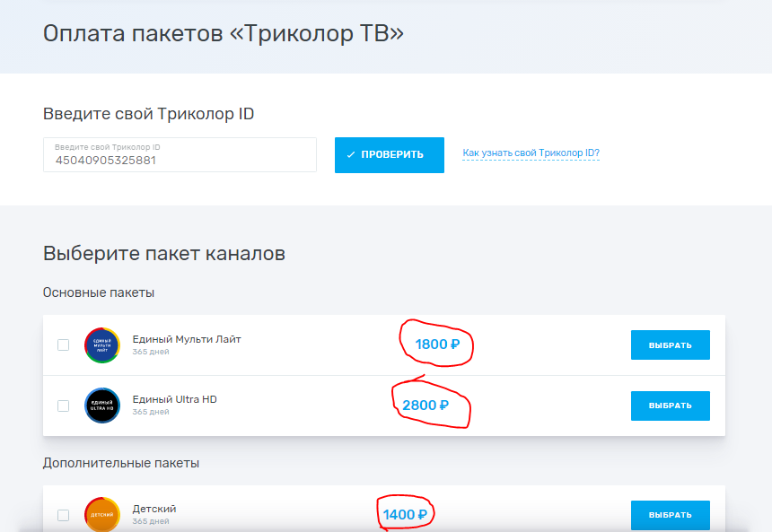Tick the Детский package checkbox
Screen dimensions: 772x532
click(x=63, y=515)
